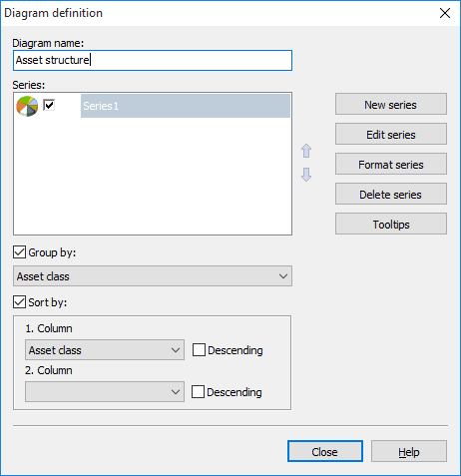Open Edit series

(x=391, y=135)
